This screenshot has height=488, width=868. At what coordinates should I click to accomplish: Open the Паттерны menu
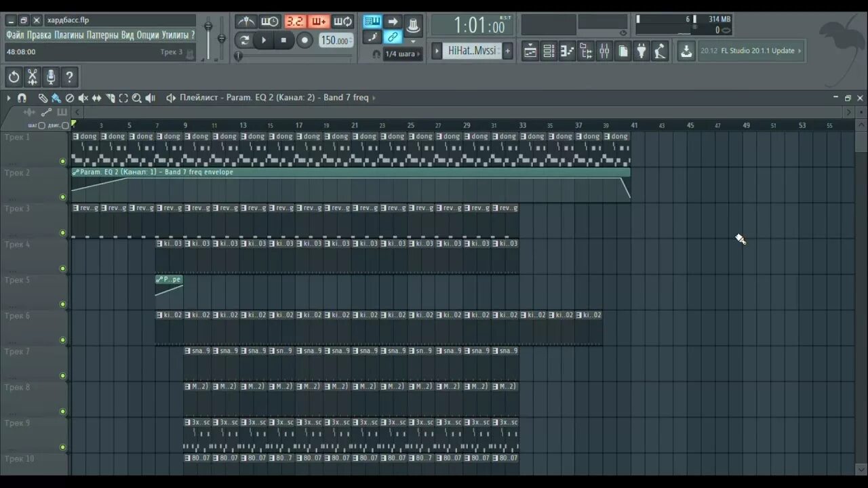(103, 35)
